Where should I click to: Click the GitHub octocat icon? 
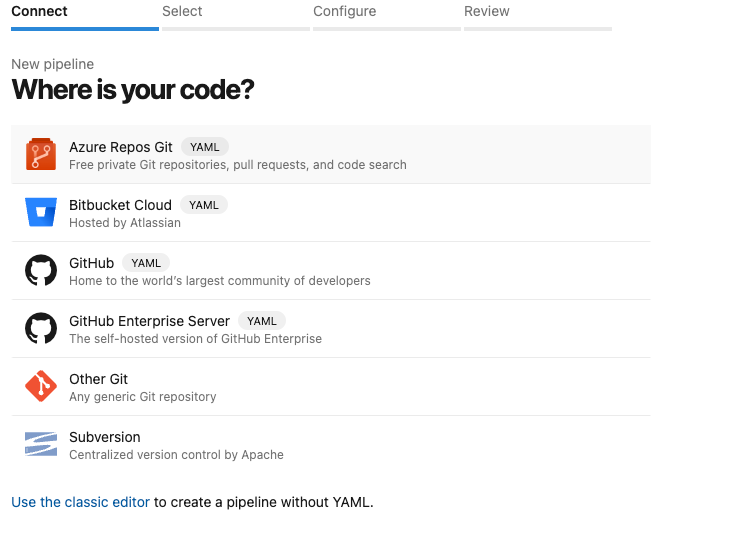click(x=41, y=270)
